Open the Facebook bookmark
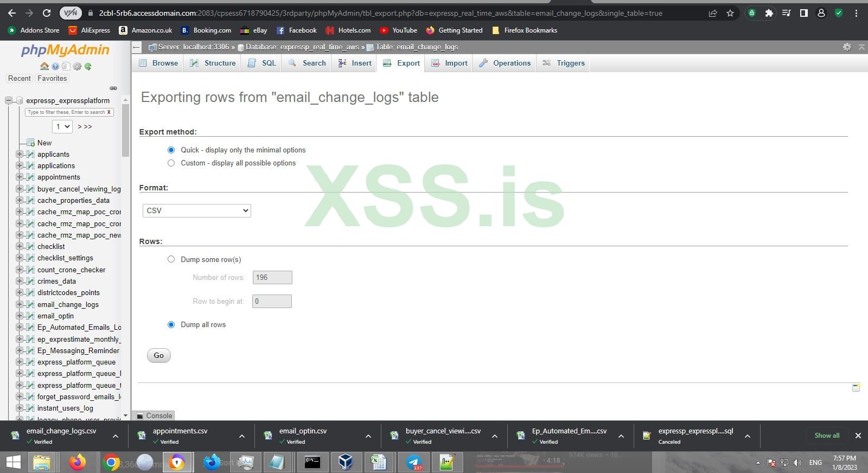Screen dimensions: 868x473 pyautogui.click(x=296, y=30)
